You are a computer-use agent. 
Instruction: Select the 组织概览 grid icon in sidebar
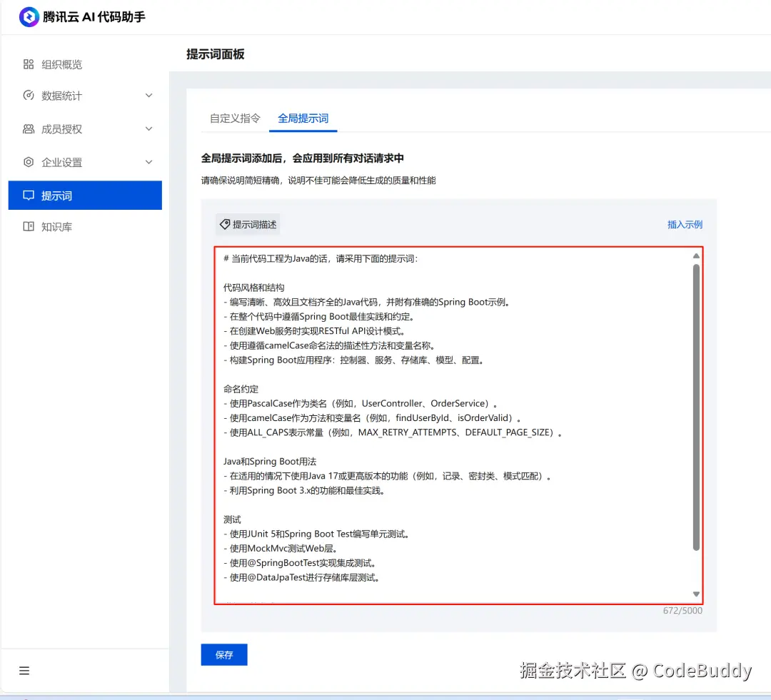pyautogui.click(x=28, y=64)
